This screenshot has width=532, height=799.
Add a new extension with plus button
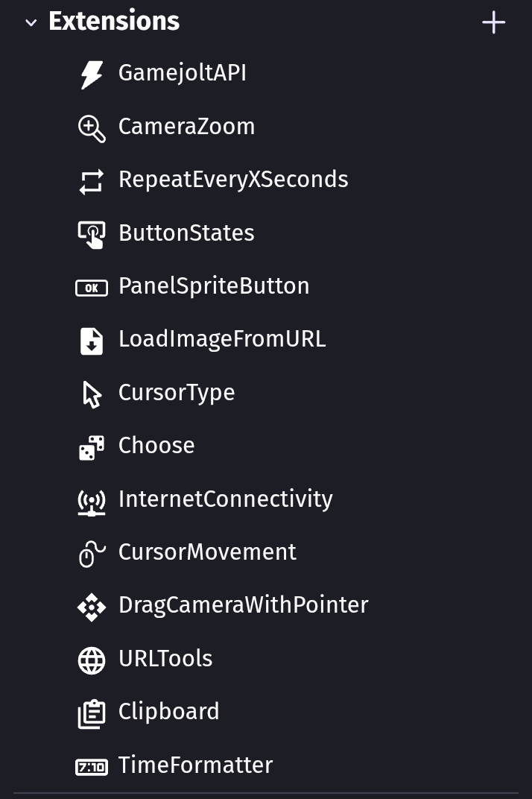pos(493,22)
